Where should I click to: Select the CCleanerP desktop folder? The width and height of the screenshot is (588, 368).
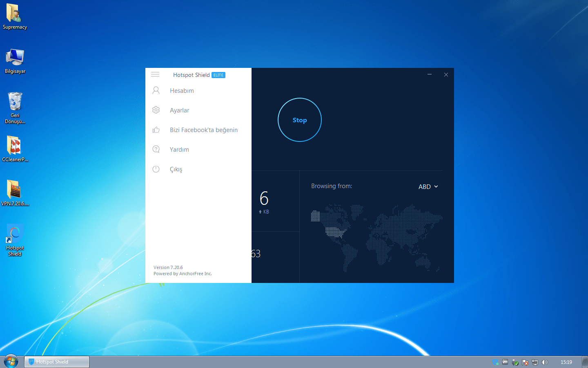pyautogui.click(x=15, y=149)
